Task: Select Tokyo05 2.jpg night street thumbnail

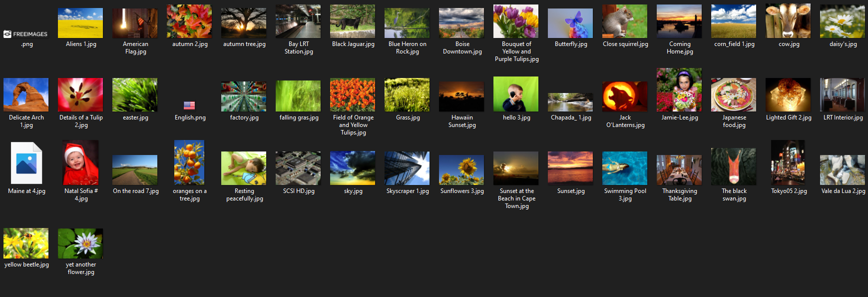Action: pos(788,162)
